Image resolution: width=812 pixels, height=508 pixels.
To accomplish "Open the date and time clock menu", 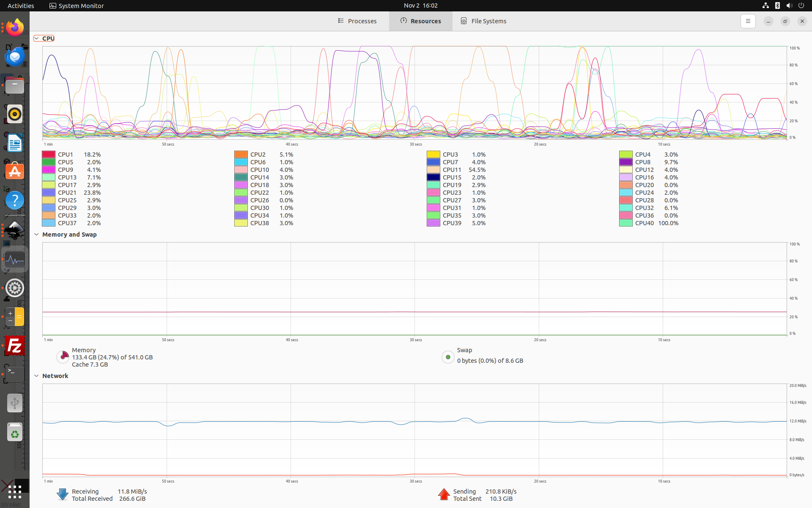I will tap(420, 6).
